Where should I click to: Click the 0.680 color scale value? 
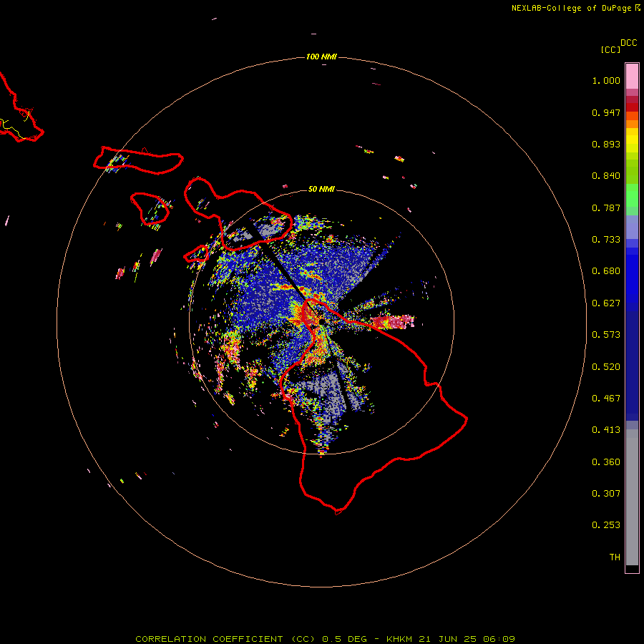[x=606, y=271]
